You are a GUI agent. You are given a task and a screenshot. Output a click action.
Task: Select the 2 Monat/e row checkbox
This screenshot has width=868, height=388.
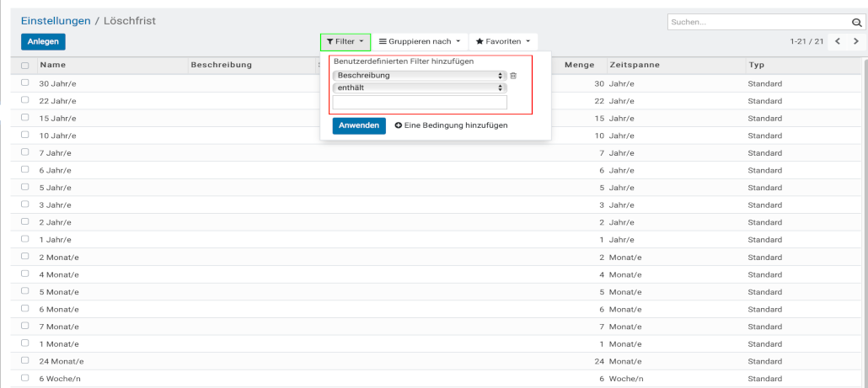pyautogui.click(x=25, y=257)
